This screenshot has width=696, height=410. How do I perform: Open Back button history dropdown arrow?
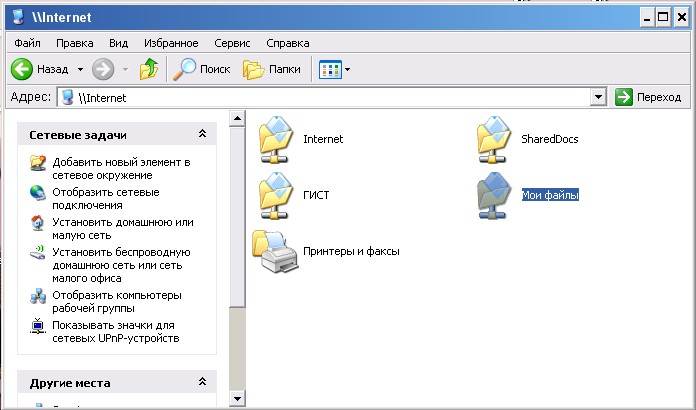[79, 69]
